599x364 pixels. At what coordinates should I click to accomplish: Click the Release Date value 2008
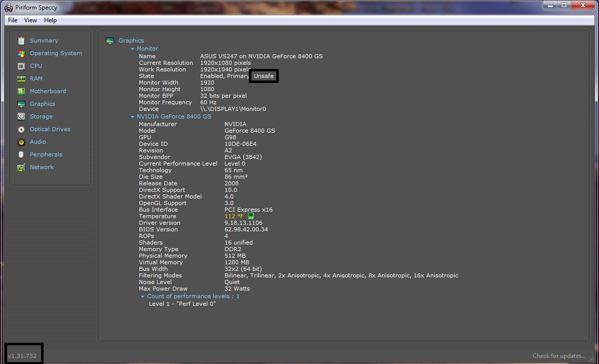(x=232, y=183)
